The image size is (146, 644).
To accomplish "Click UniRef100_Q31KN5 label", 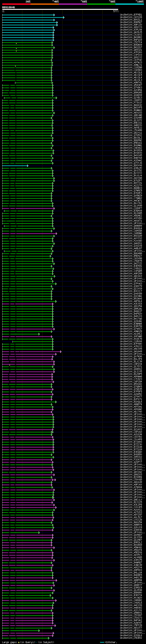I will [131, 118].
